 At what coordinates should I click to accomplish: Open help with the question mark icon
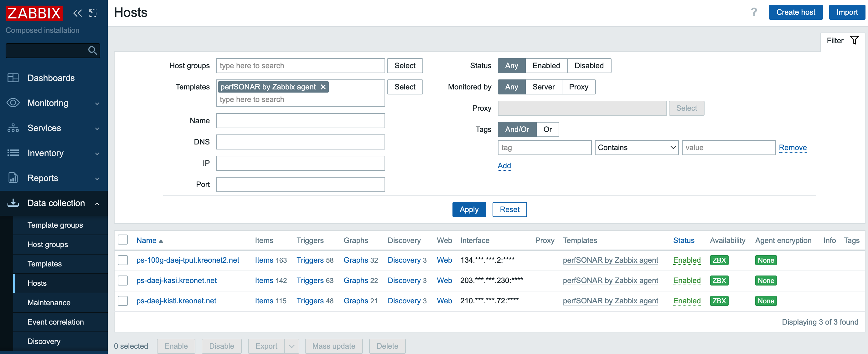pos(754,12)
